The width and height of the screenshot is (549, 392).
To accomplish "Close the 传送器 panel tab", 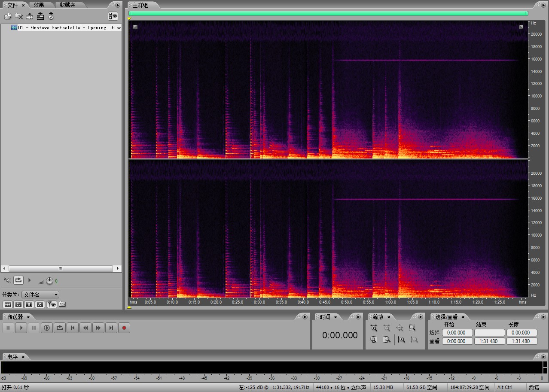I will [28, 317].
